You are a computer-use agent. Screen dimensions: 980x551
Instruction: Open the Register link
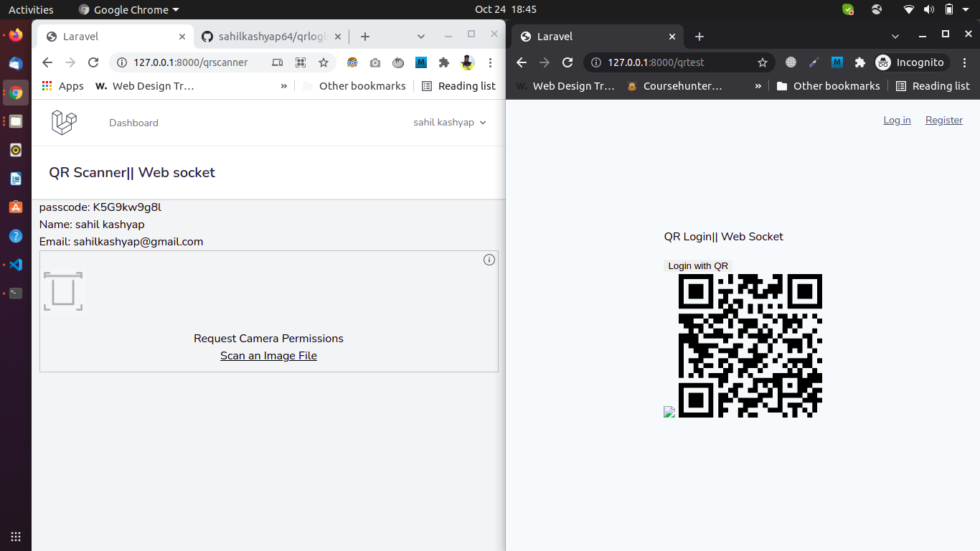944,120
